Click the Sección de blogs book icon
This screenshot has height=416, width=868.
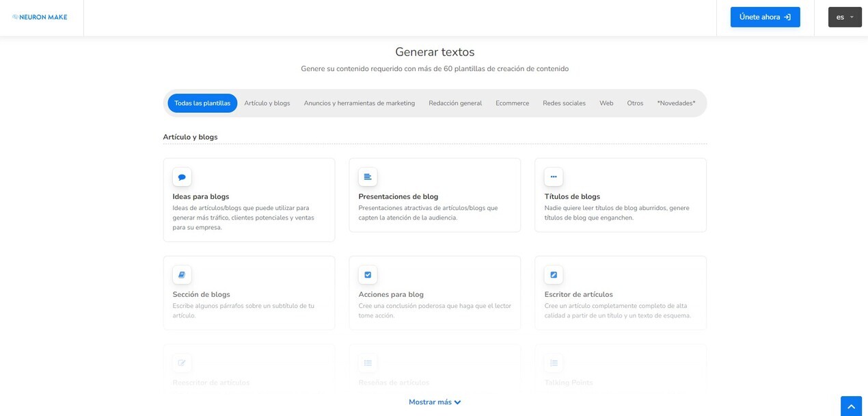[182, 275]
